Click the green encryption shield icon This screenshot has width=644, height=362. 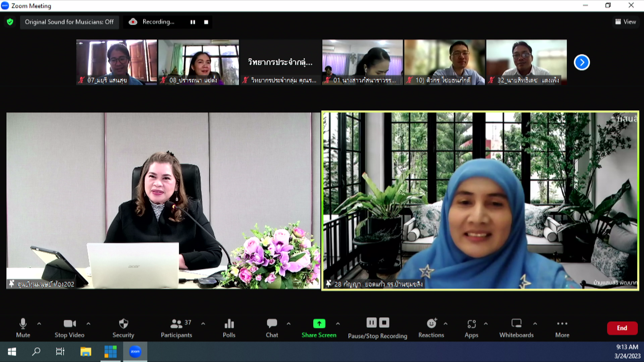(10, 22)
